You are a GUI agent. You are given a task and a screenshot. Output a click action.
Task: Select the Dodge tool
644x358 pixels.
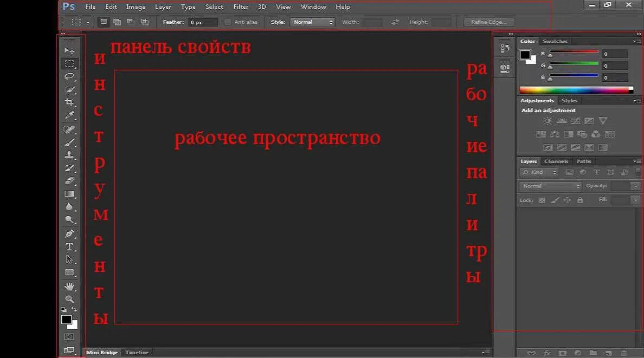pyautogui.click(x=69, y=220)
